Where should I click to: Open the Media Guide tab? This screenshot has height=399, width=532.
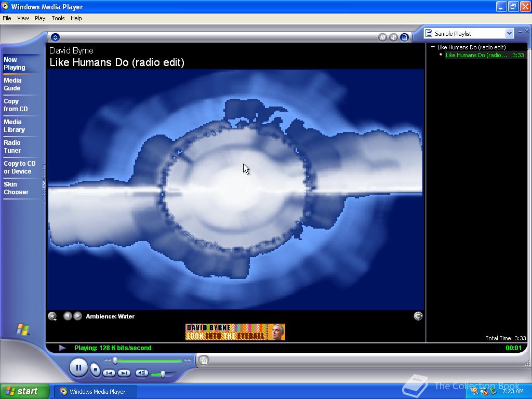(x=12, y=84)
